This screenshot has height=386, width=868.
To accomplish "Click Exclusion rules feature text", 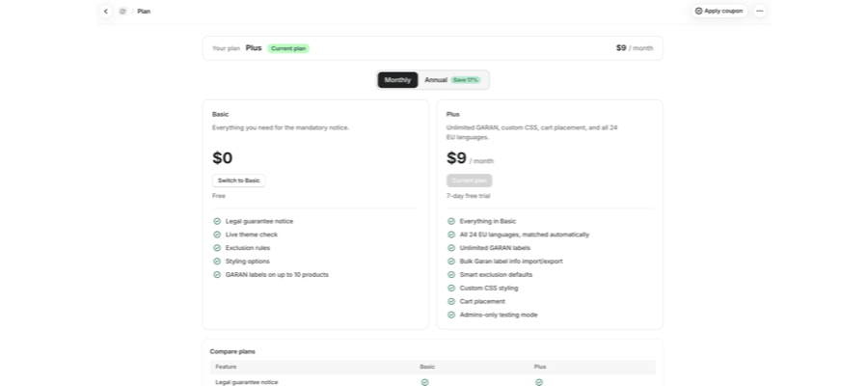I will click(248, 248).
